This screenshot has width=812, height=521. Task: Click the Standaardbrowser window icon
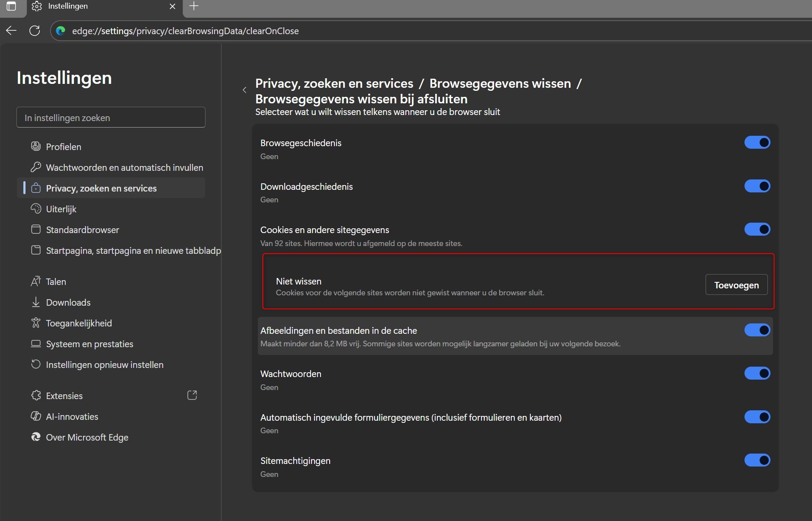point(36,229)
